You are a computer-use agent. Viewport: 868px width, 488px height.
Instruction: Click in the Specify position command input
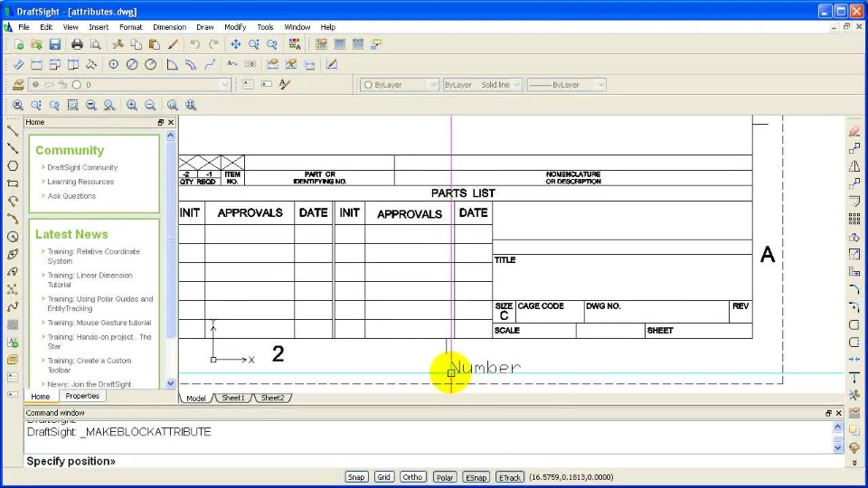pyautogui.click(x=432, y=462)
